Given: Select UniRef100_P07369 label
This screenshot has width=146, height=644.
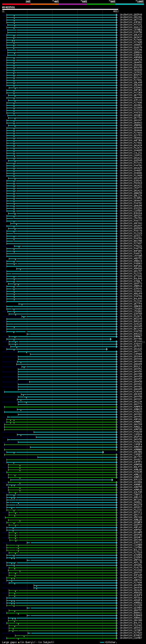Looking at the screenshot, I should [131, 93].
